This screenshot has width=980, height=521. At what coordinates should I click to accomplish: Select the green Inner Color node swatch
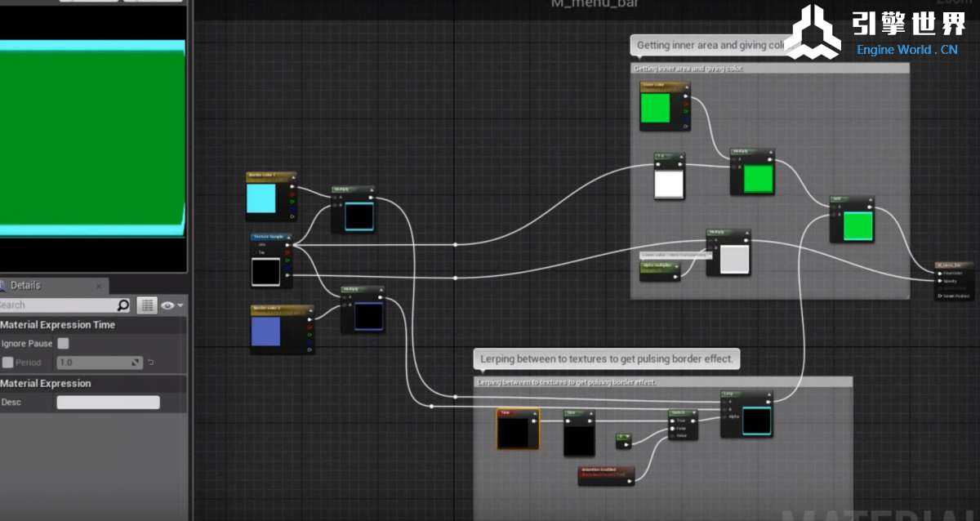pyautogui.click(x=655, y=109)
